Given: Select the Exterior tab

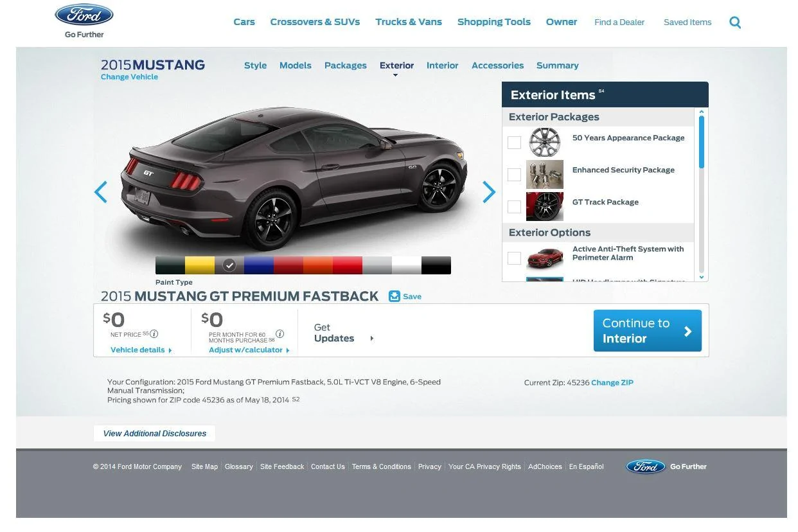Looking at the screenshot, I should coord(396,66).
